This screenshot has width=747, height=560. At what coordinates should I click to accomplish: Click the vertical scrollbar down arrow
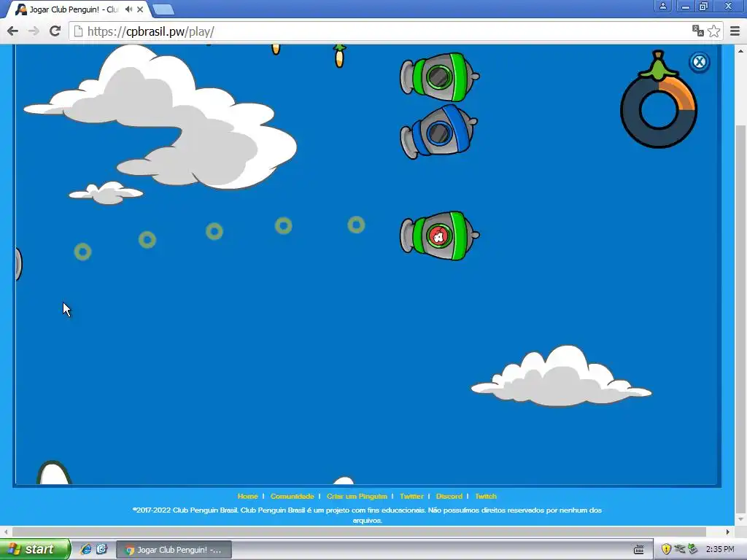coord(740,519)
